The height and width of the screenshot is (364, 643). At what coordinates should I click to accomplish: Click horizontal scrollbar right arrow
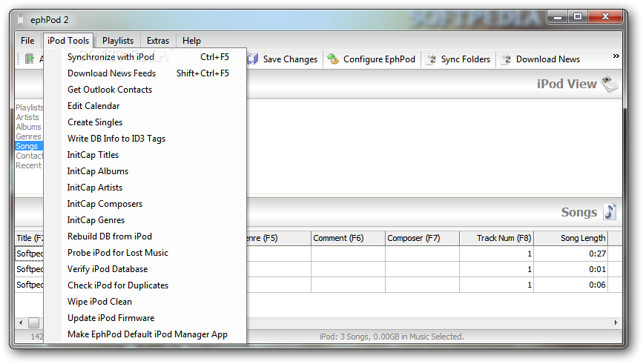[x=616, y=323]
